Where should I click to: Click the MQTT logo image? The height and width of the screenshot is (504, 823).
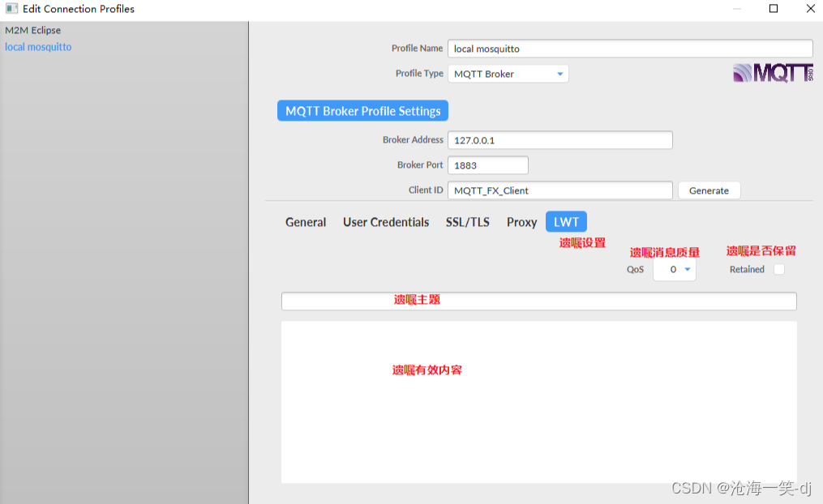coord(773,73)
